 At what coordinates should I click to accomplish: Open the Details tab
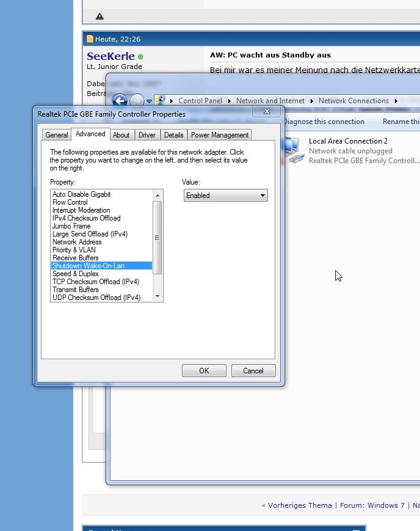[173, 135]
